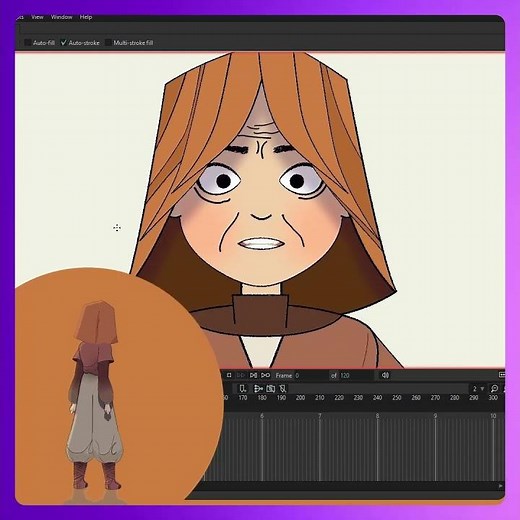Open the Window menu
This screenshot has width=520, height=520.
click(x=61, y=17)
